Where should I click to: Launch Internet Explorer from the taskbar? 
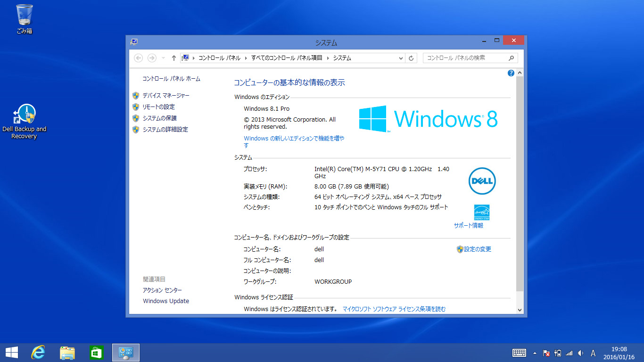(38, 353)
